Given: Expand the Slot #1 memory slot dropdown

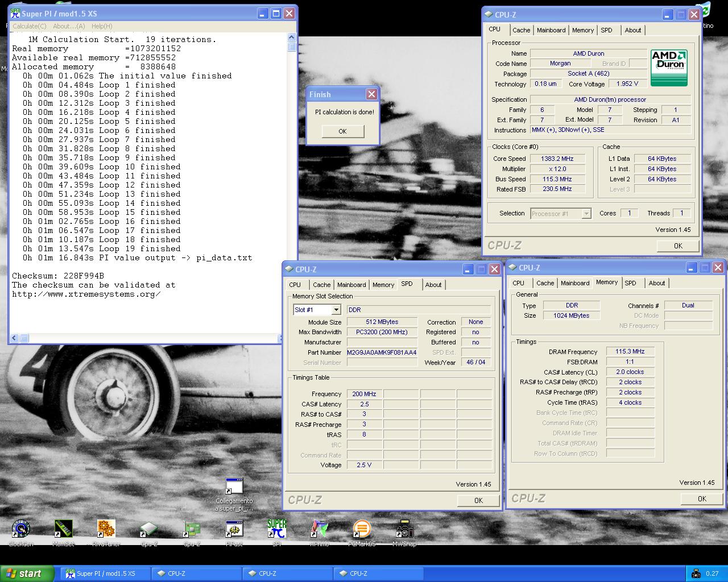Looking at the screenshot, I should 336,310.
